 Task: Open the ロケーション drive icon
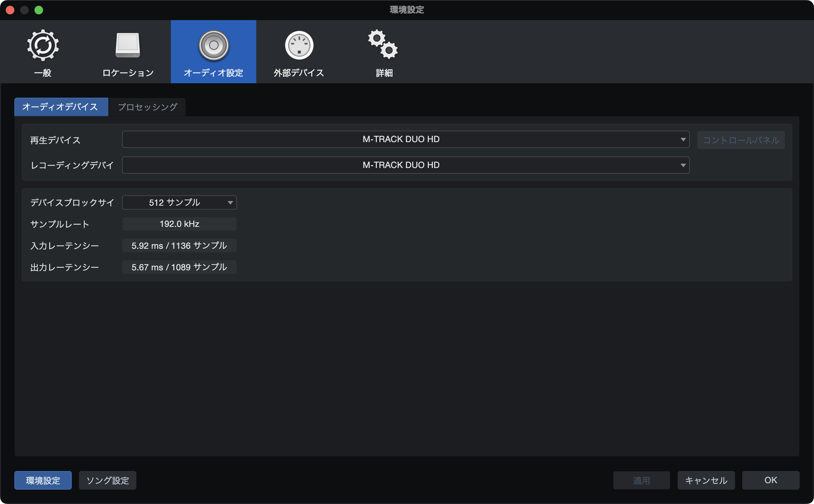[128, 46]
